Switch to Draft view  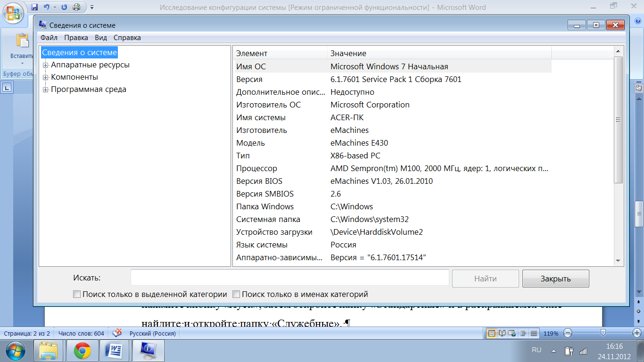click(534, 333)
